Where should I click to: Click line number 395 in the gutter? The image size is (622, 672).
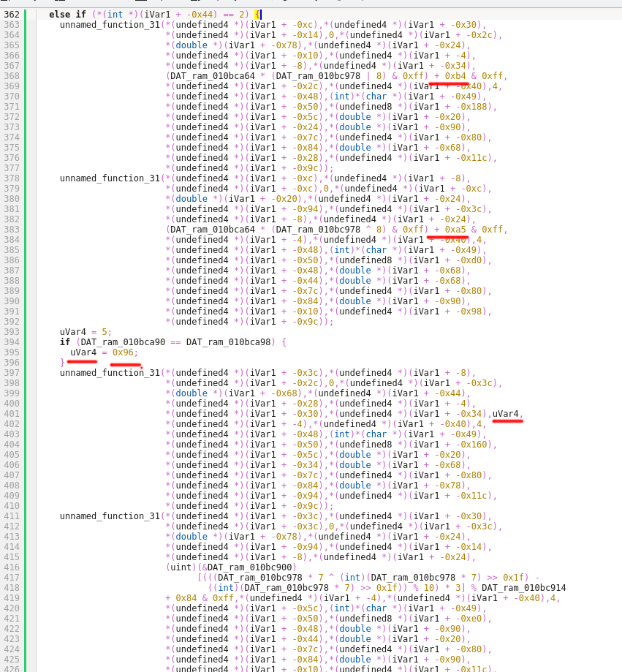[x=12, y=352]
